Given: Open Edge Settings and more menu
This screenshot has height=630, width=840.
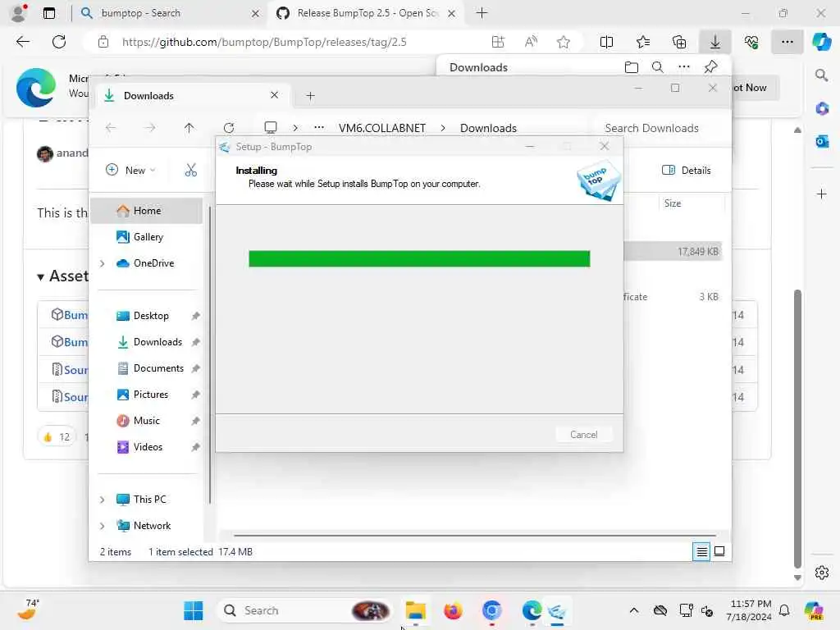Looking at the screenshot, I should tap(787, 42).
